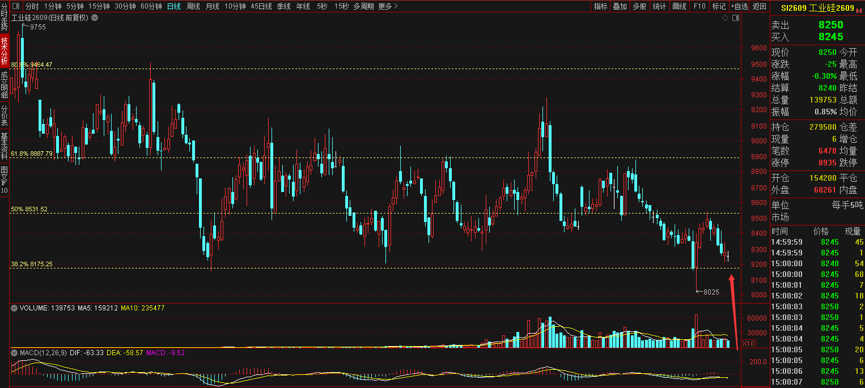Open the 技术分析 sidebar tab
Screen dimensions: 865x388
point(4,50)
